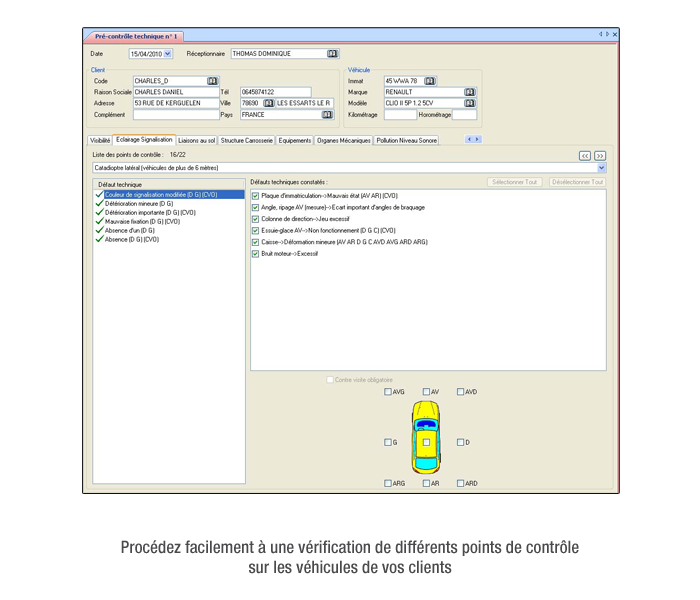Image resolution: width=700 pixels, height=600 pixels.
Task: Switch to Liaisons au sol tab
Action: pos(197,141)
